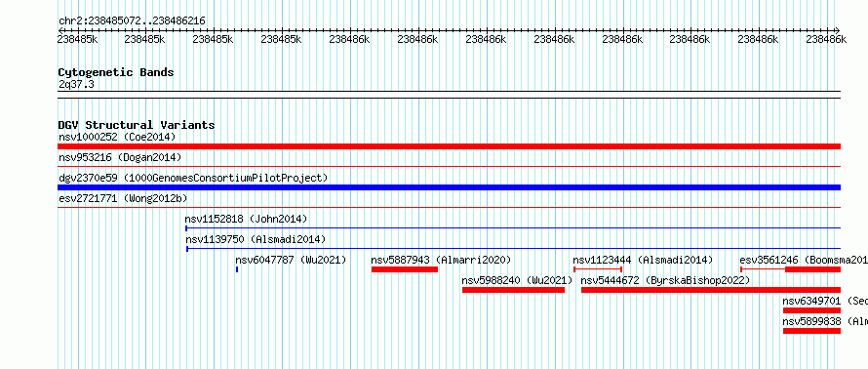This screenshot has width=868, height=369.
Task: Click the thick blue dgv2370e59 feature bar
Action: [450, 187]
